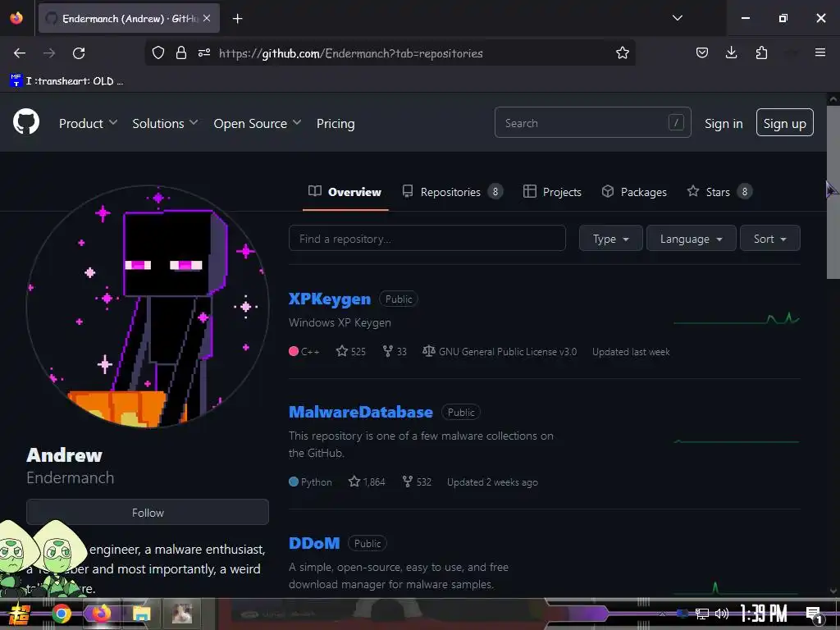Click the Sign up button
The width and height of the screenshot is (840, 630).
pos(784,123)
